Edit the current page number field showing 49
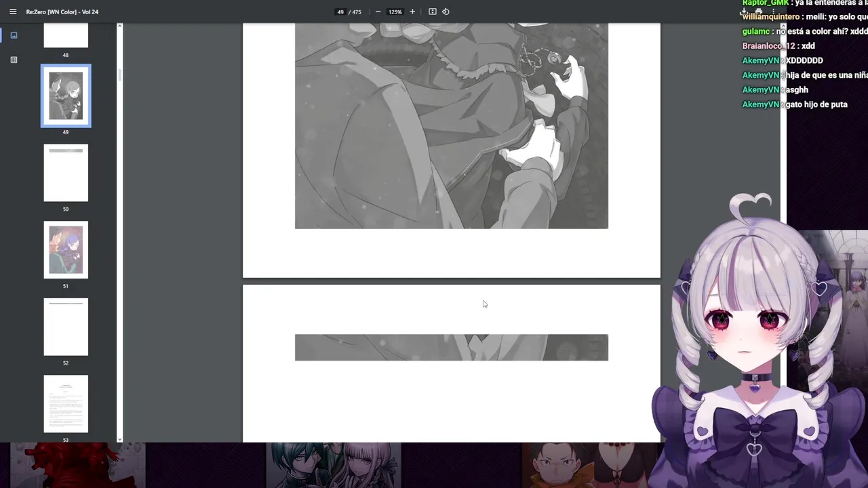Viewport: 868px width, 488px height. (x=340, y=12)
